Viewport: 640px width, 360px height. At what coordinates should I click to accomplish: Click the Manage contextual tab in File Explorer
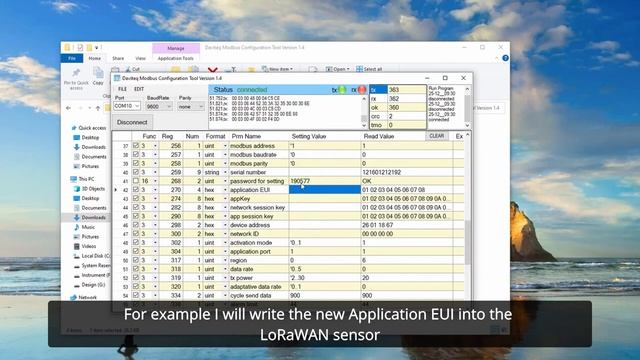tap(176, 48)
